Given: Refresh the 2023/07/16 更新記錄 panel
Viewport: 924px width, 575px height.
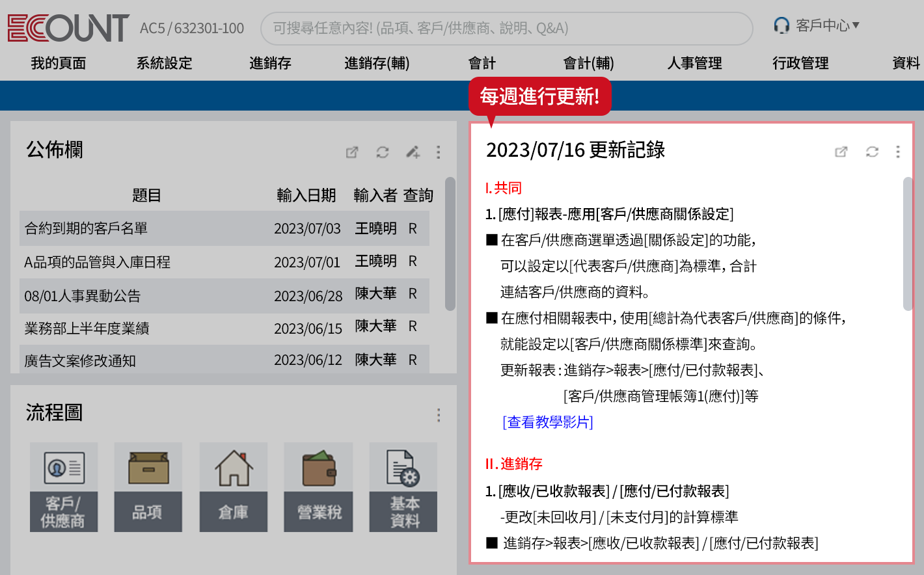Looking at the screenshot, I should (872, 151).
